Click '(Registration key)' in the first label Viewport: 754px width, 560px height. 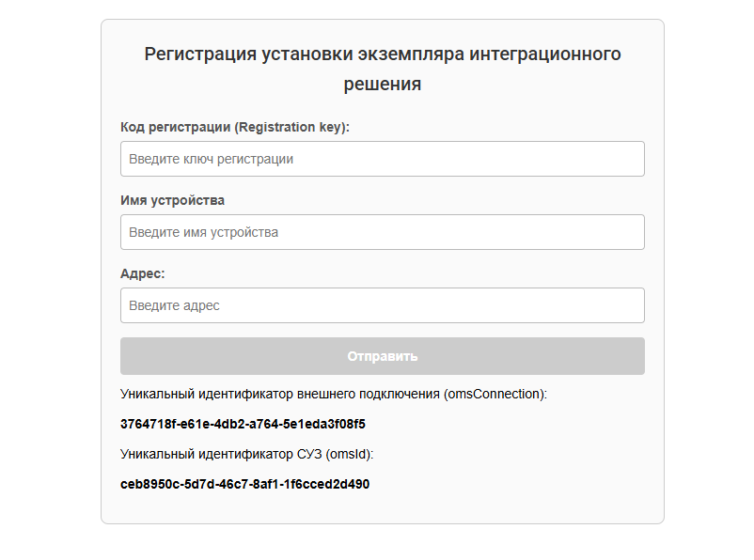point(291,127)
